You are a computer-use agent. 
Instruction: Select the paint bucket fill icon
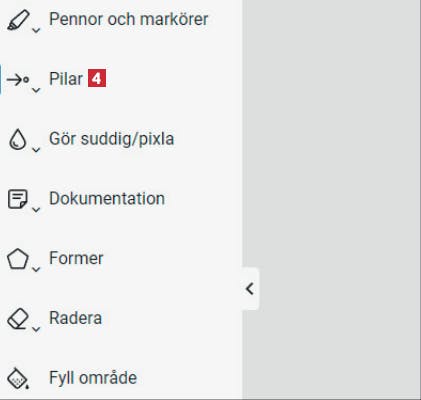[18, 378]
